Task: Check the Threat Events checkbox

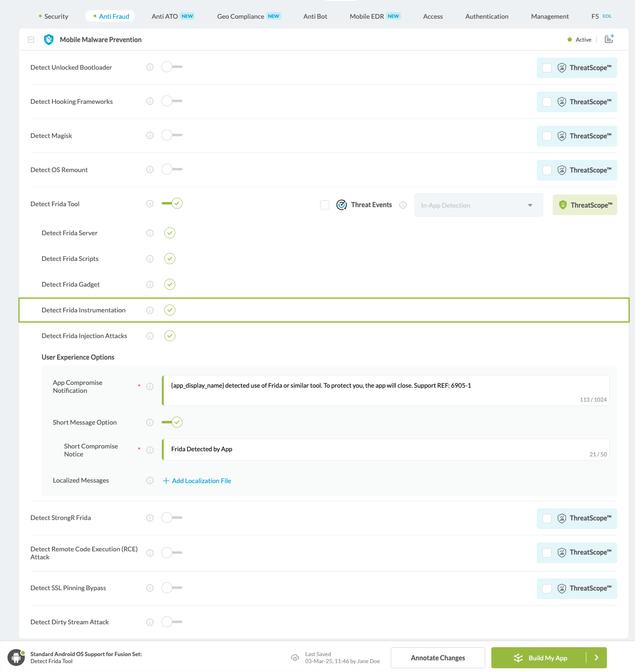Action: click(325, 205)
